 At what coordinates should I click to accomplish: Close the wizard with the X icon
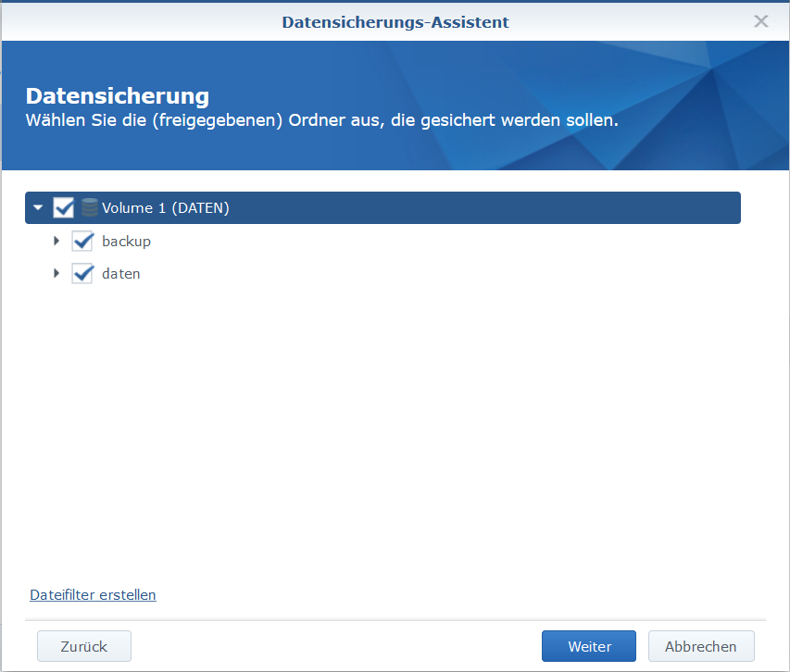coord(761,20)
